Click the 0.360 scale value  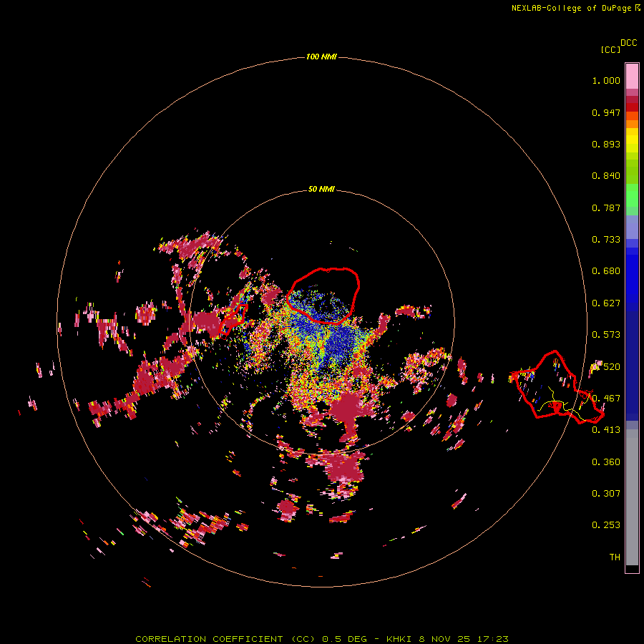(606, 462)
